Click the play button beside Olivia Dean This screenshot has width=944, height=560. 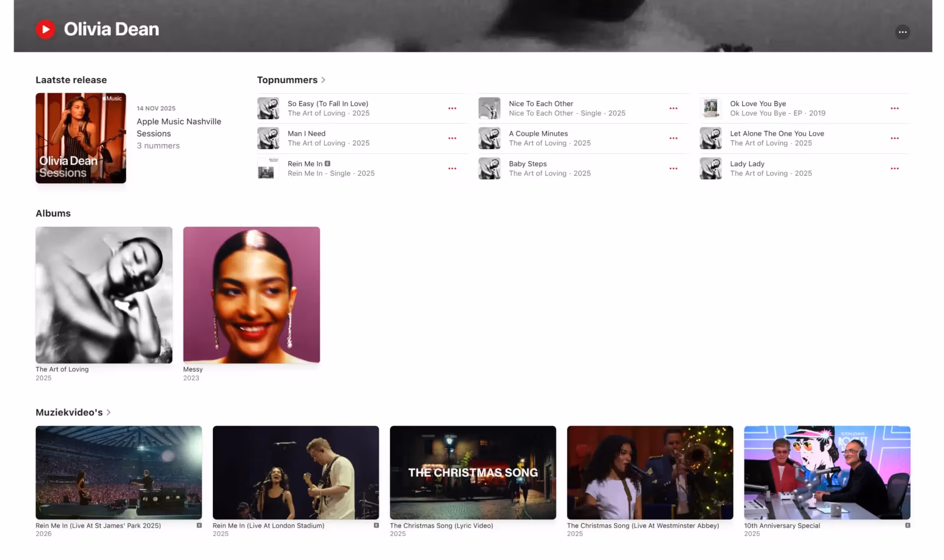click(x=44, y=28)
